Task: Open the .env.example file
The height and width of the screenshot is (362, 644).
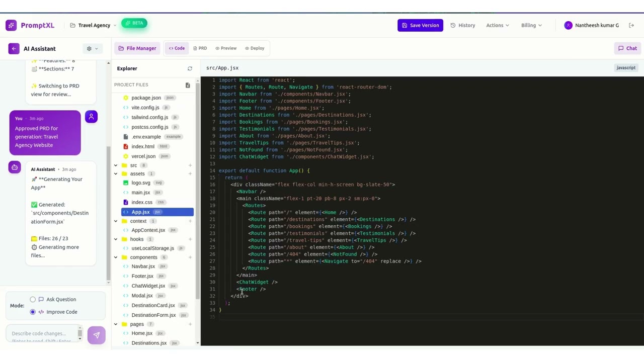Action: pos(146,137)
